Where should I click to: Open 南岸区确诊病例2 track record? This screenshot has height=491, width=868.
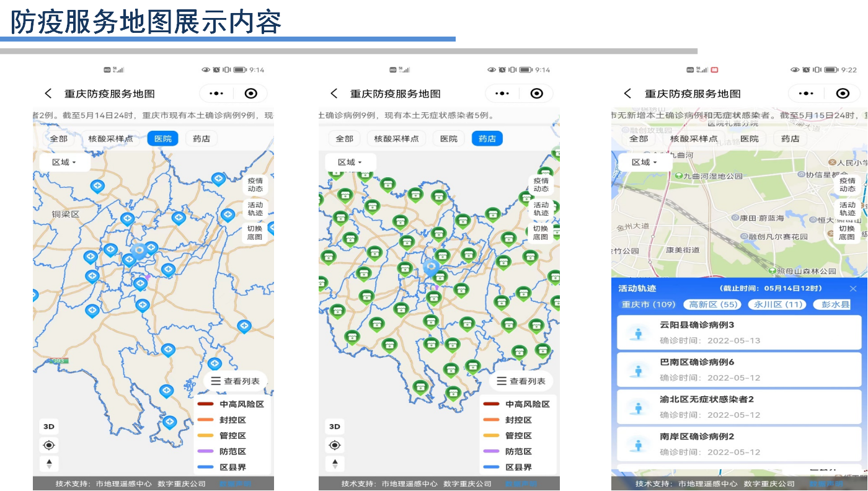(739, 444)
